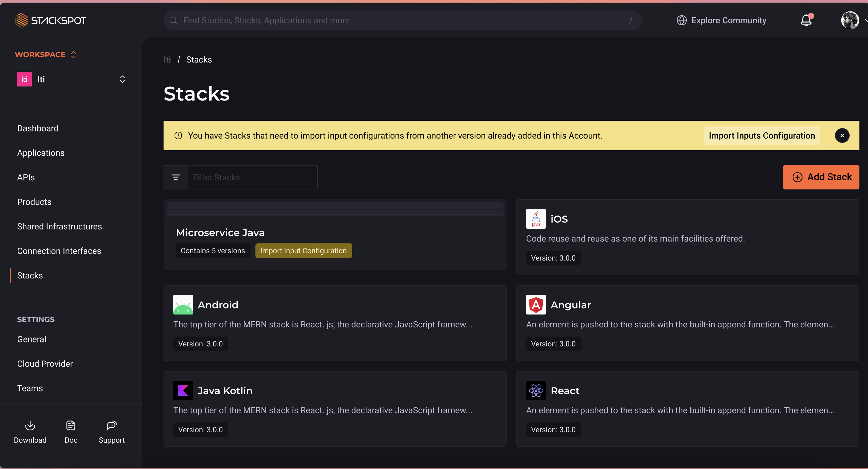Dismiss the yellow warning banner
868x469 pixels.
coord(842,135)
